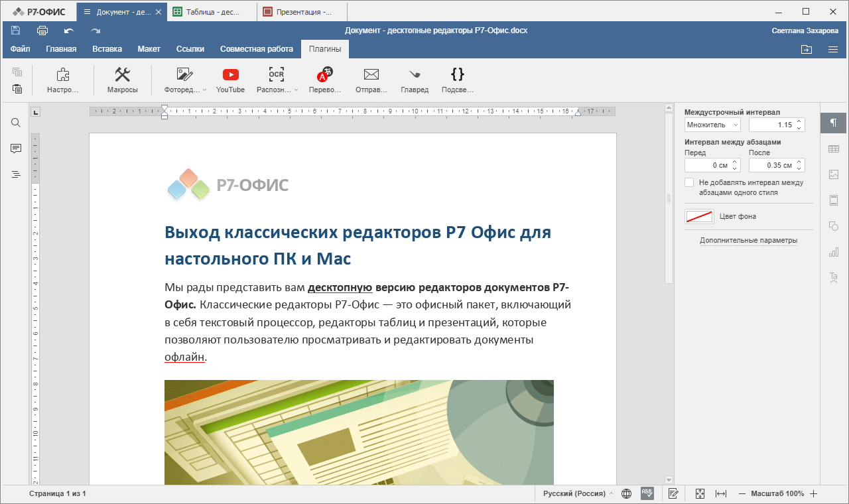Screen dimensions: 849x504
Task: Open the hamburger view settings menu
Action: 833,49
